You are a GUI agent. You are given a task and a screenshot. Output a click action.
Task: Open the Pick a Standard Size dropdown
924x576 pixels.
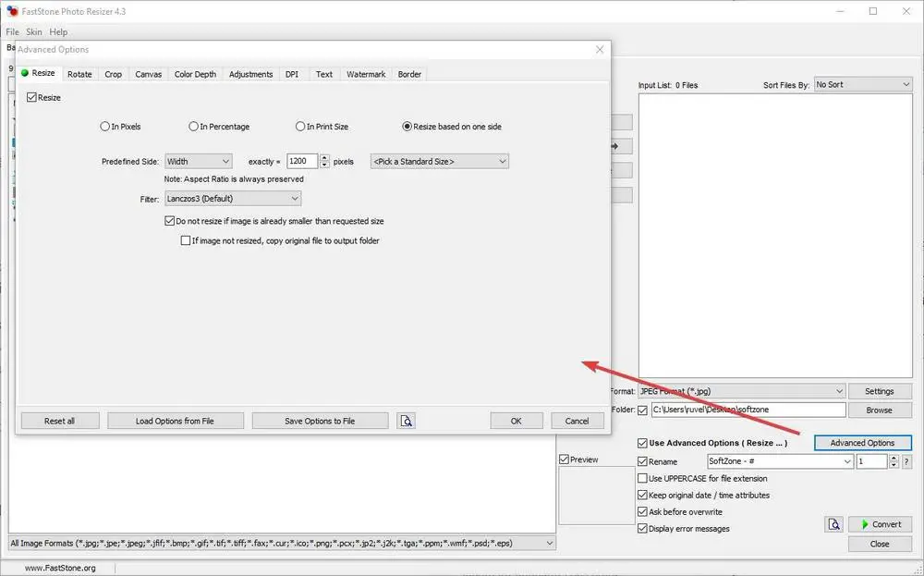pos(440,161)
